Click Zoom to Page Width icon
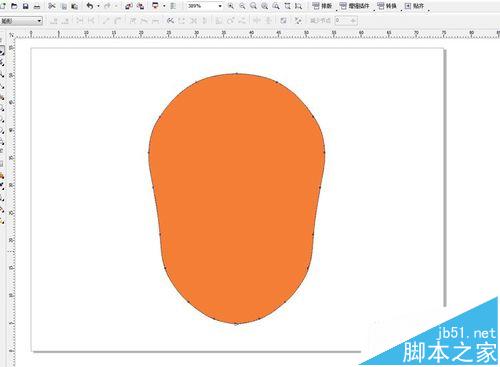Screen dimensions: 500x367 click(x=287, y=6)
